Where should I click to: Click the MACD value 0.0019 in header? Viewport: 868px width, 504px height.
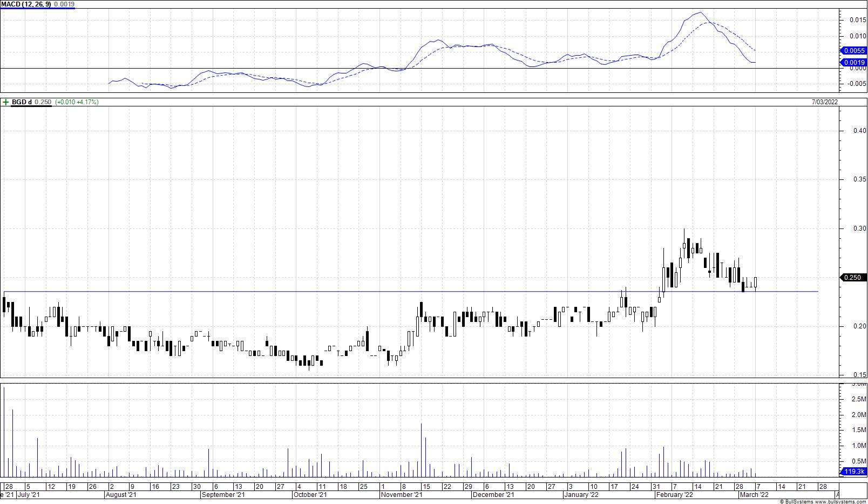tap(65, 4)
